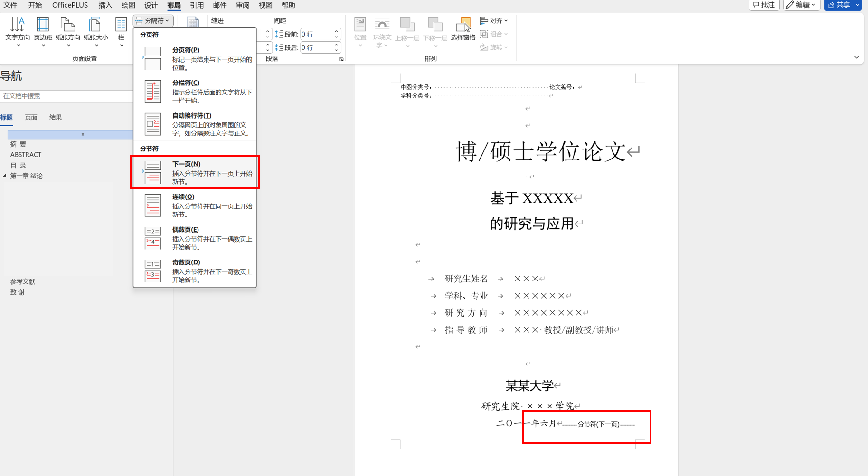Jump to the 致 谢 heading

(x=18, y=292)
